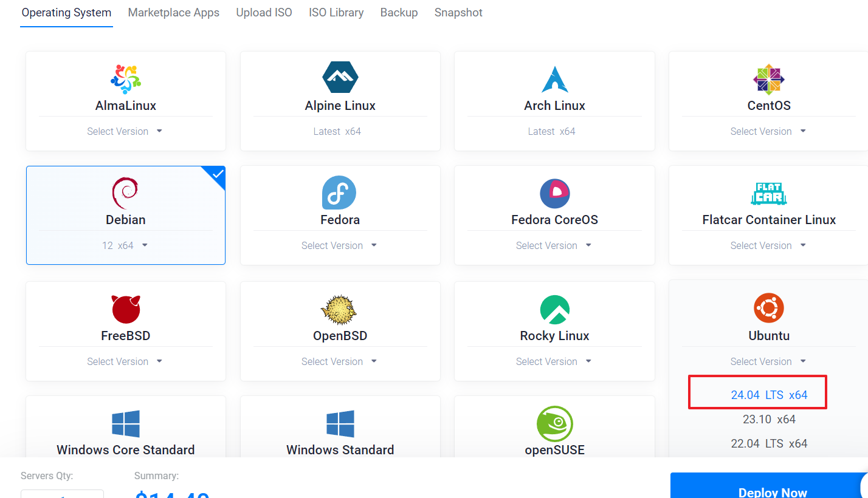
Task: Click the Rocky Linux name label
Action: pyautogui.click(x=554, y=336)
